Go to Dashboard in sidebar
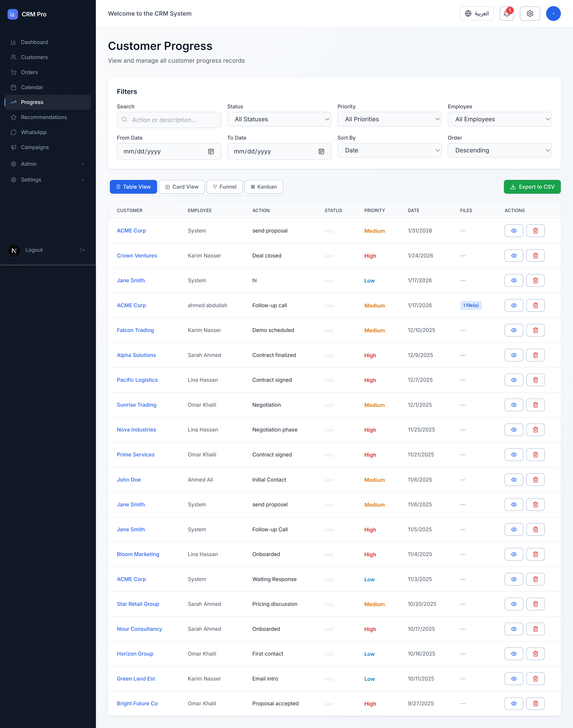Screen dimensions: 573x728 point(48,42)
